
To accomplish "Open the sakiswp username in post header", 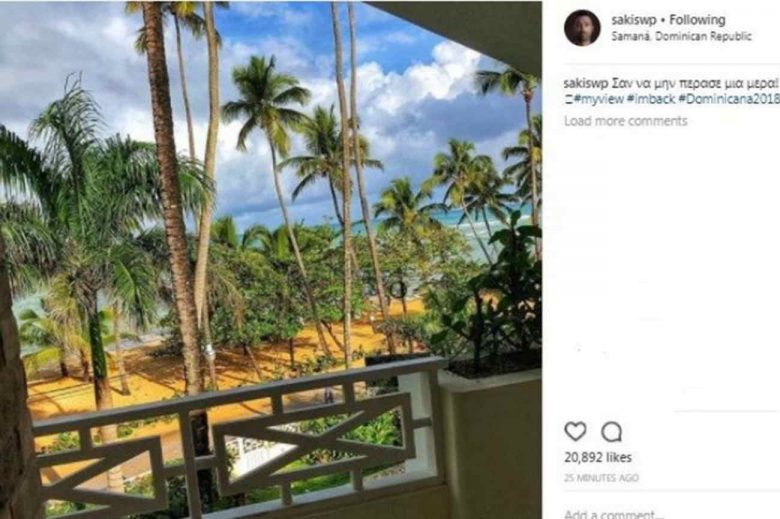I will (633, 20).
